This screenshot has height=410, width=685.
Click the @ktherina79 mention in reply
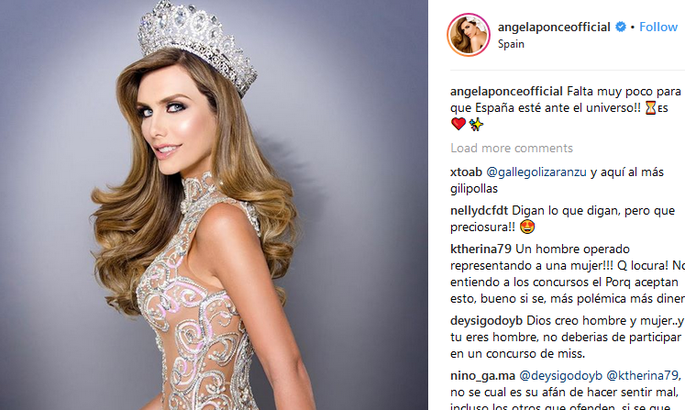642,376
